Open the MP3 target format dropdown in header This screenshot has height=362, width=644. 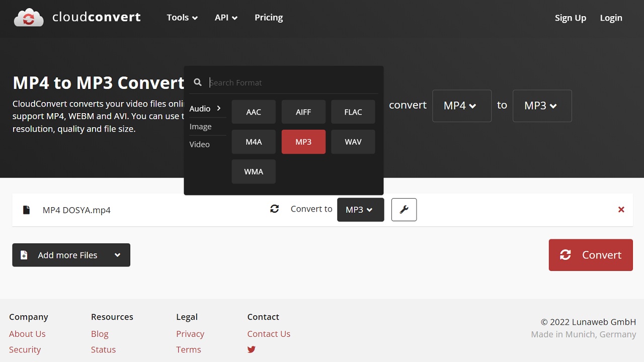click(542, 106)
